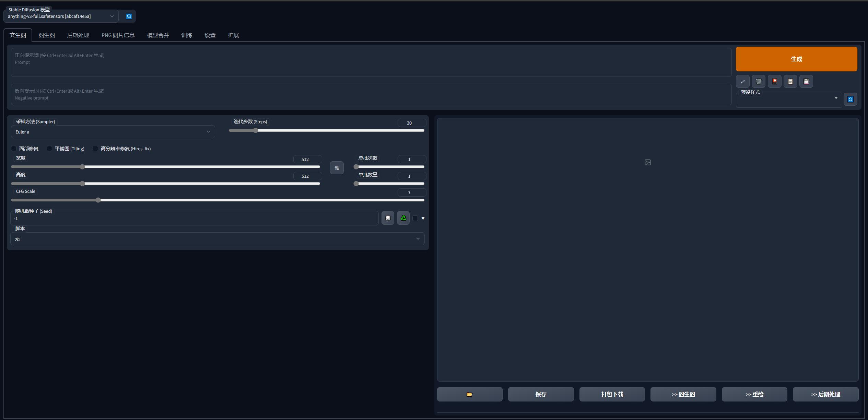Open the PNG 图片信息 tab
Screen dimensions: 868x420
click(118, 35)
